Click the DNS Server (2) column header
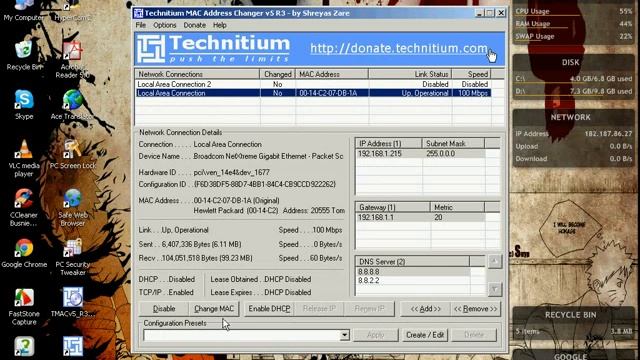The image size is (640, 360). 413,262
